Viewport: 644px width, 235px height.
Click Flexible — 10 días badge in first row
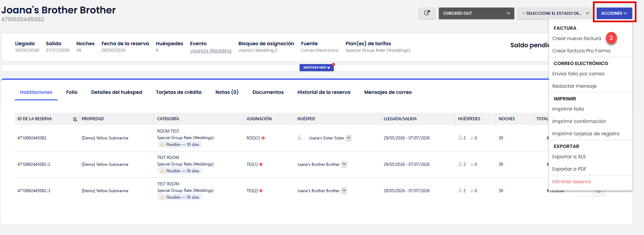pyautogui.click(x=179, y=145)
